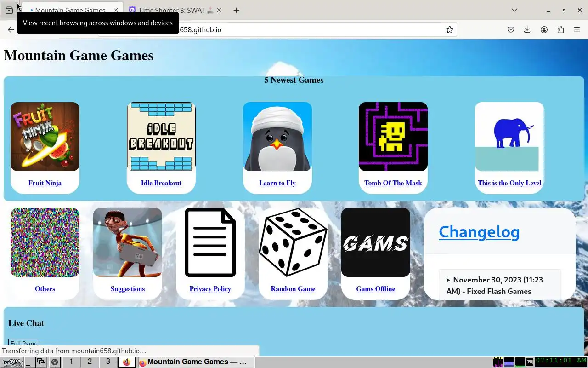Viewport: 588px width, 368px height.
Task: Close the Time Shooter 3: SWAT tab
Action: pyautogui.click(x=219, y=10)
